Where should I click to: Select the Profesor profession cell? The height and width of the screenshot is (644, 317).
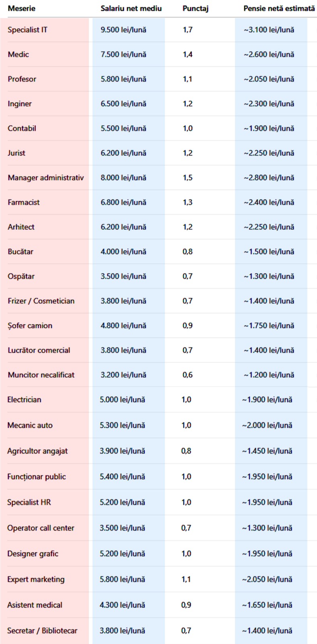pyautogui.click(x=22, y=79)
